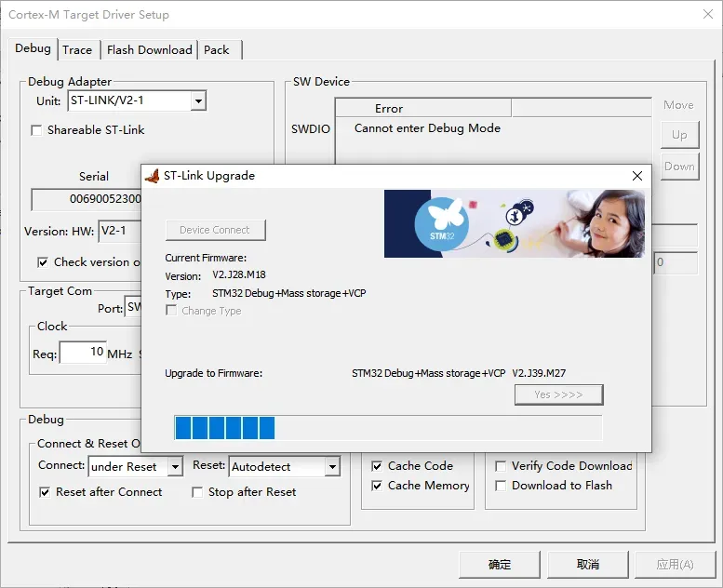Click firmware version text V2.J28.M18

pos(239,274)
